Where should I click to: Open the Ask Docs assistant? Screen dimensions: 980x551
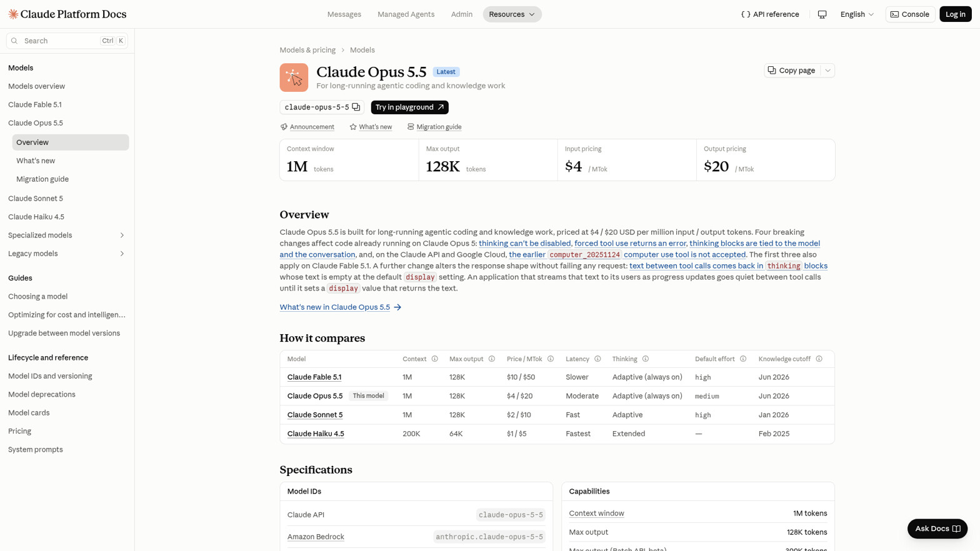937,529
